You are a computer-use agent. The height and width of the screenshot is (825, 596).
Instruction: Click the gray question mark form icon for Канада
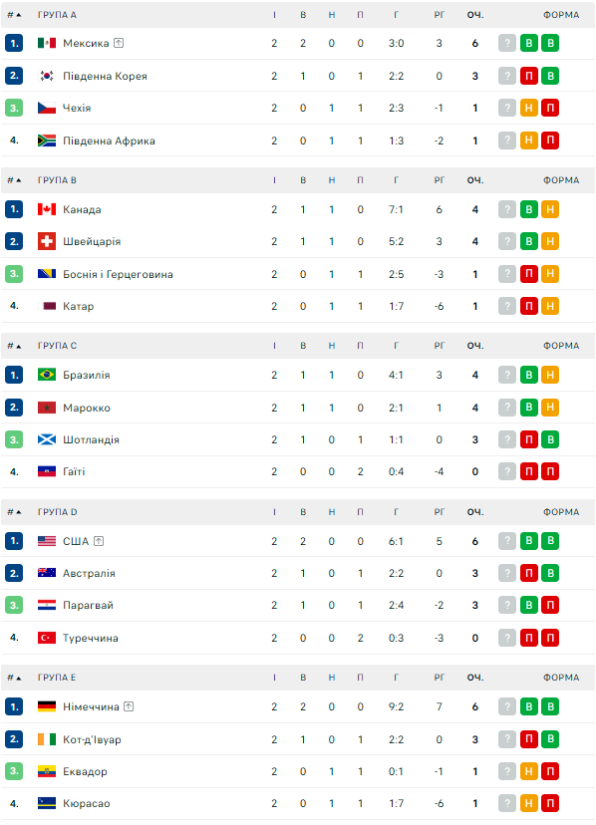(x=507, y=209)
